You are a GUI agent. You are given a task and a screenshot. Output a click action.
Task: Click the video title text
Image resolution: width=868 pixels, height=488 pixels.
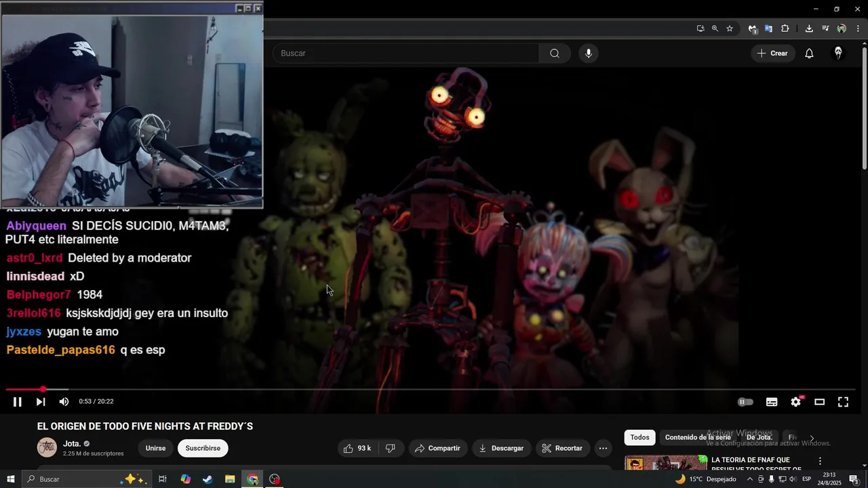145,426
